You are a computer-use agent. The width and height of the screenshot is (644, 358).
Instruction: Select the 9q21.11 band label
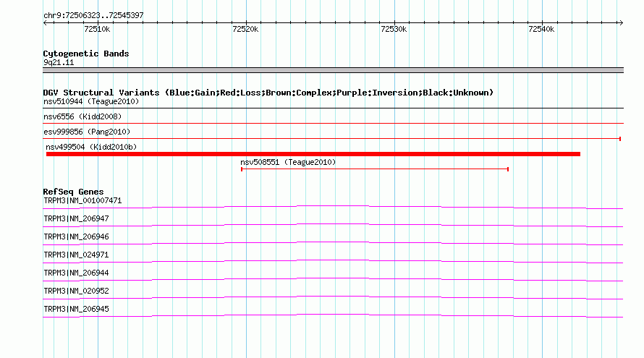(x=59, y=62)
